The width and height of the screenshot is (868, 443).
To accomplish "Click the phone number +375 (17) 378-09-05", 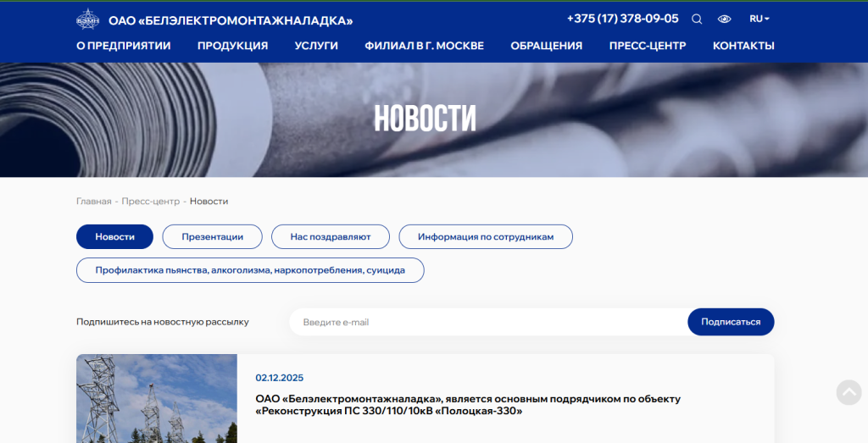I will coord(623,19).
